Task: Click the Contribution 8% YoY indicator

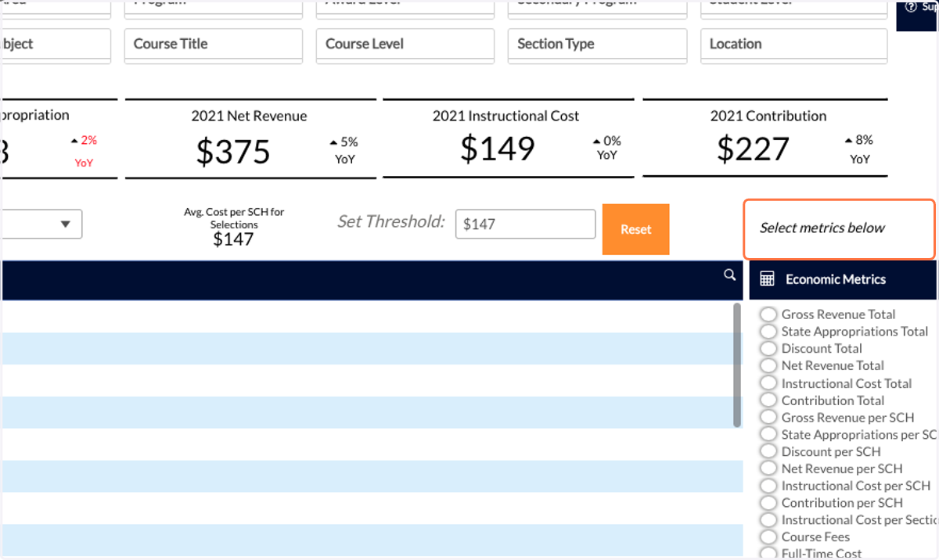Action: point(859,149)
